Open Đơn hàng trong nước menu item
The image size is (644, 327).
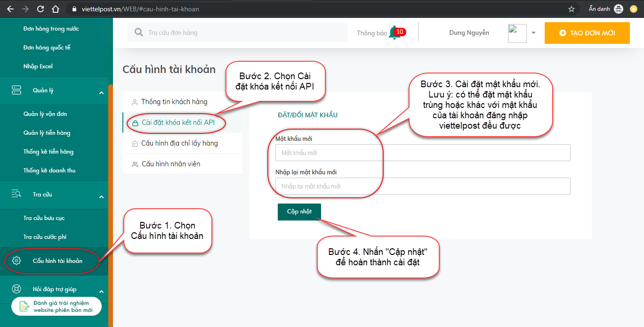tap(51, 29)
